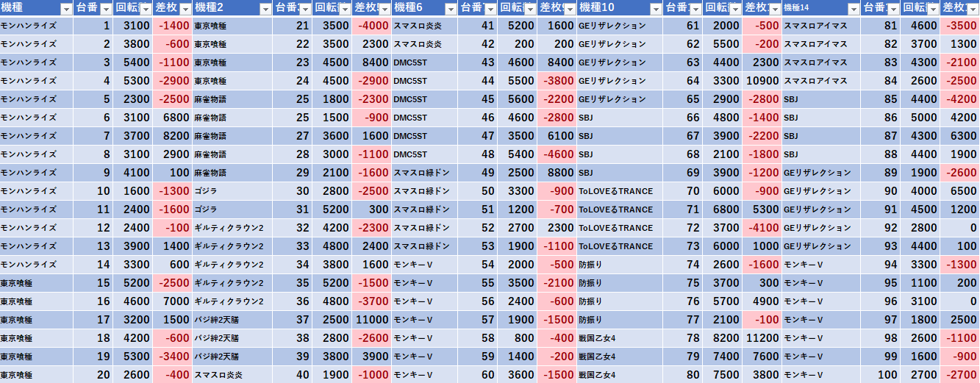Open 差枚 filter dropdown left of 機種6 header
Screen dimensions: 980x383
383,9
